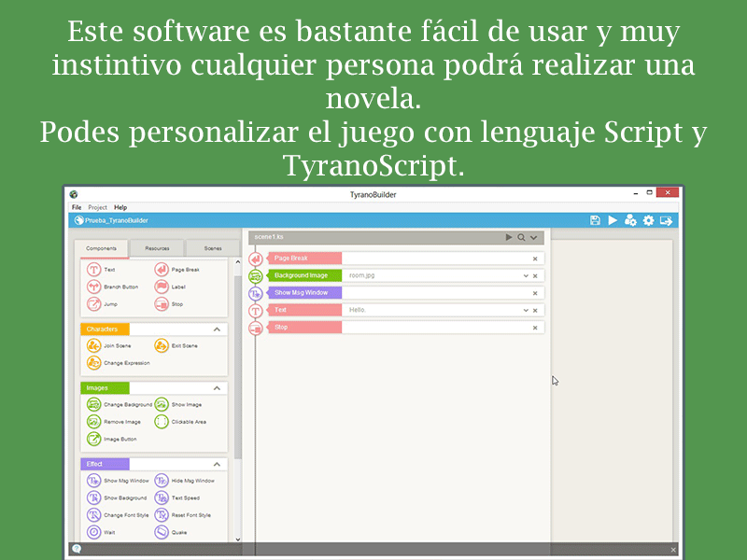This screenshot has width=747, height=560.
Task: Open the help question-mark icon
Action: tap(77, 549)
